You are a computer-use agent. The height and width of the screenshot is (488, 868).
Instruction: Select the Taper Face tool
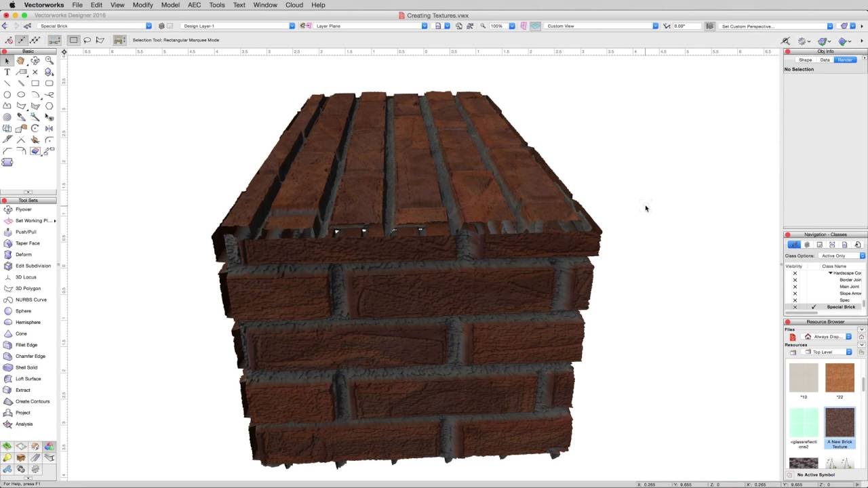pos(28,243)
